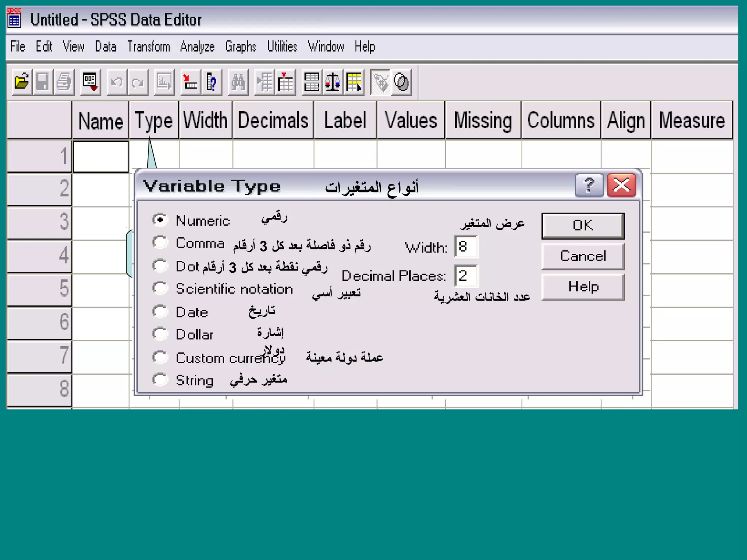Click the Variables info icon
This screenshot has height=560, width=747.
pyautogui.click(x=212, y=82)
